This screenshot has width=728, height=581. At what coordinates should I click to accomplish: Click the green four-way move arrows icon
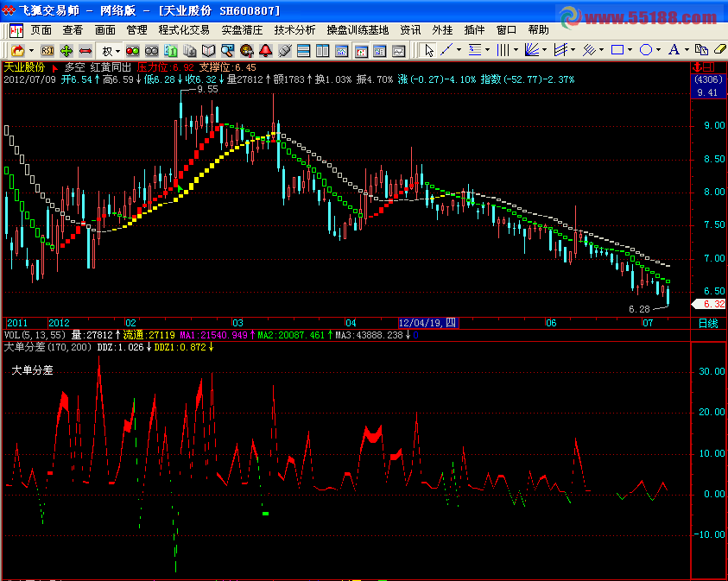click(66, 50)
